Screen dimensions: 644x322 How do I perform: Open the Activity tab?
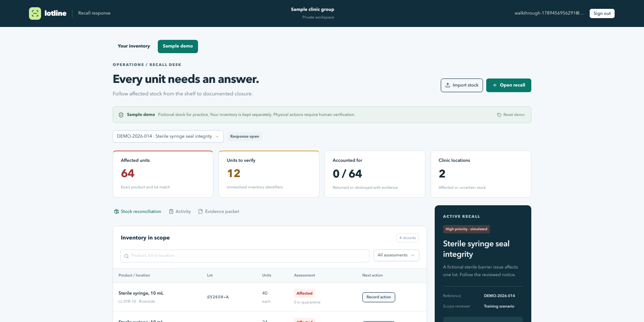[x=180, y=211]
